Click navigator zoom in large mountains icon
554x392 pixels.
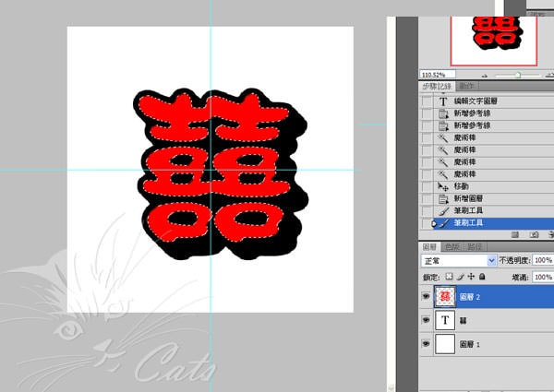pyautogui.click(x=549, y=75)
